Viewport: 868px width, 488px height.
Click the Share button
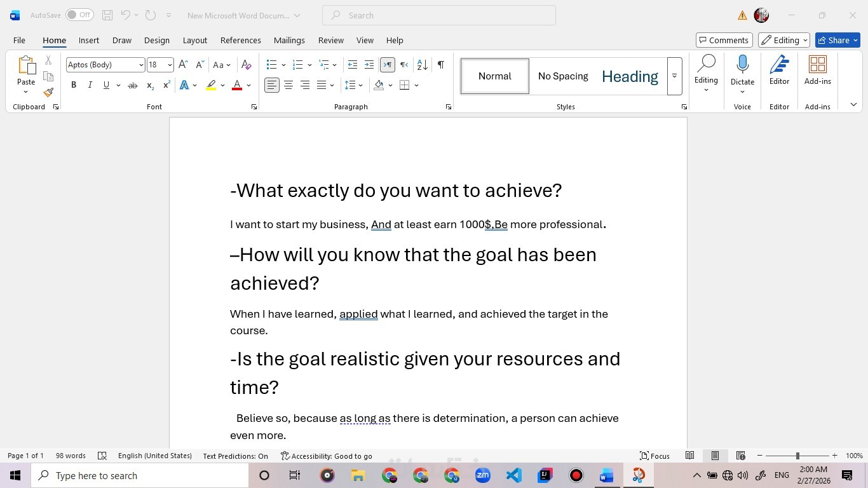[837, 40]
